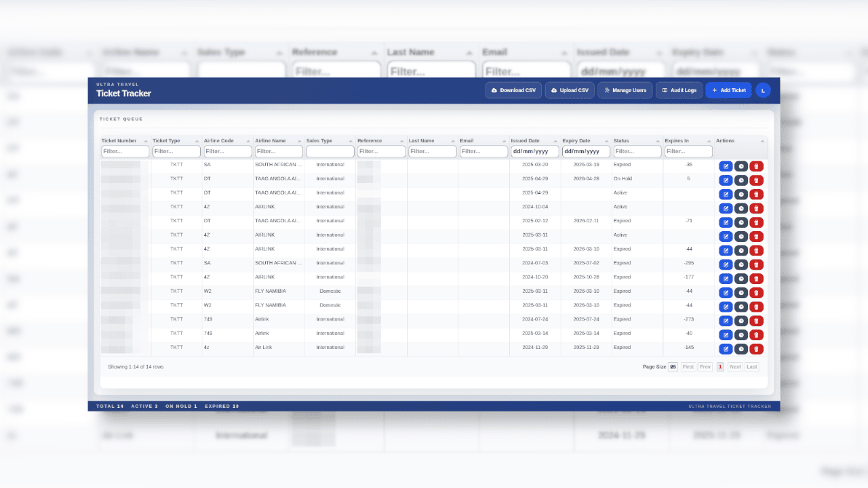
Task: Focus the Last Name filter field
Action: pos(433,152)
